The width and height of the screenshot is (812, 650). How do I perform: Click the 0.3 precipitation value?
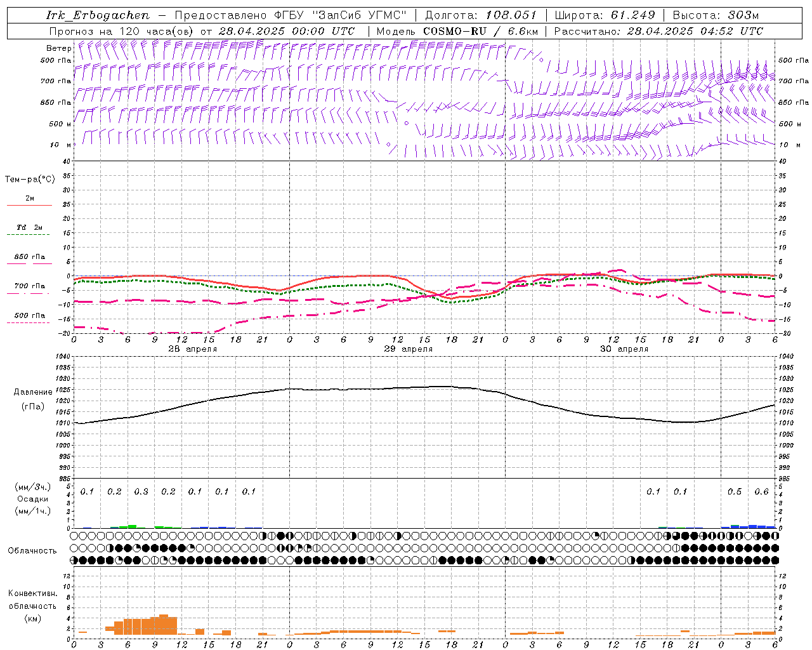141,491
